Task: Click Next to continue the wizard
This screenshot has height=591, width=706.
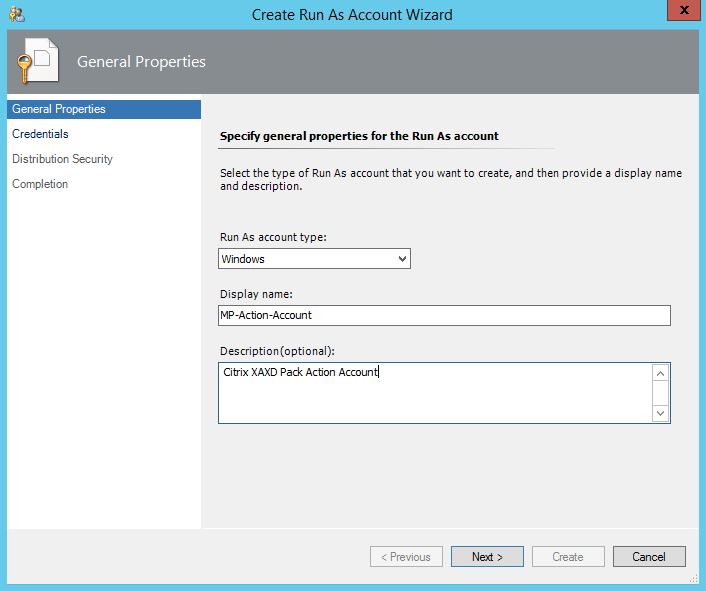Action: pos(487,557)
